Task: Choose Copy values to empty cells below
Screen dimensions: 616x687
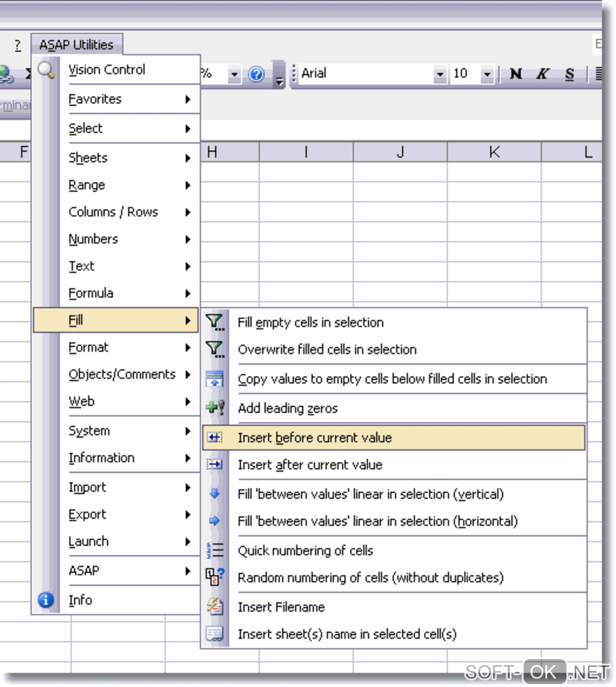Action: [x=394, y=379]
